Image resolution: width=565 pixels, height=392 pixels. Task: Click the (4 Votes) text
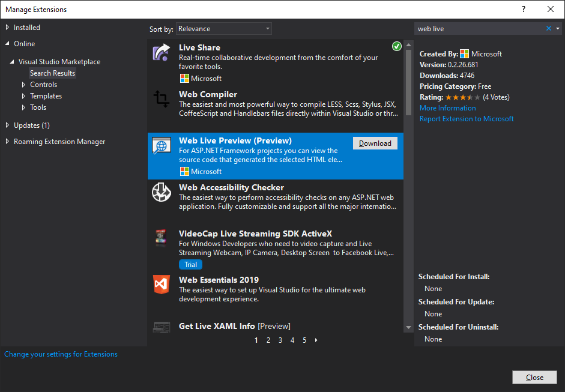(x=496, y=97)
